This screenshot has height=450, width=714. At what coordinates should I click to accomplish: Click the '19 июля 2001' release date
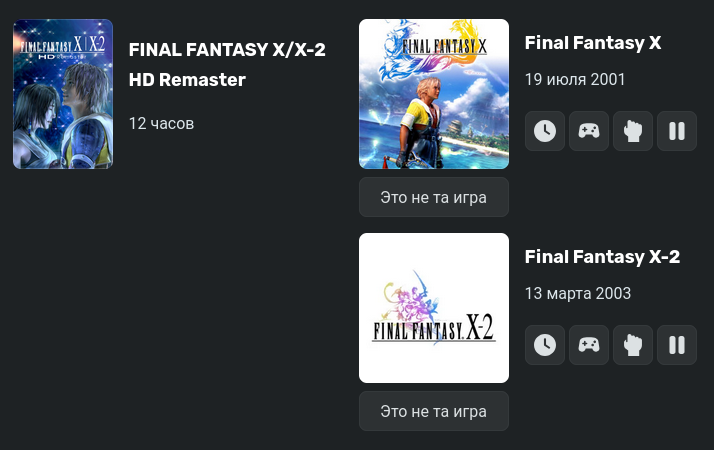click(575, 80)
